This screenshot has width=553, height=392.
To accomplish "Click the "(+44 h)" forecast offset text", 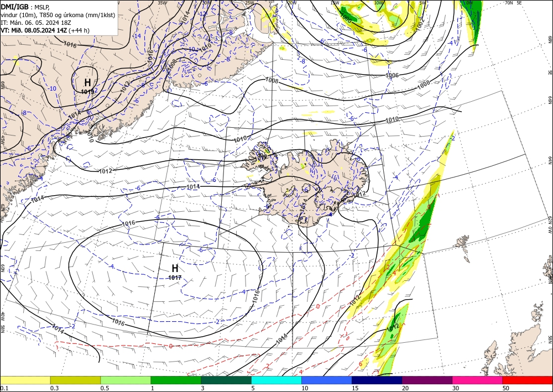I will click(x=79, y=30).
